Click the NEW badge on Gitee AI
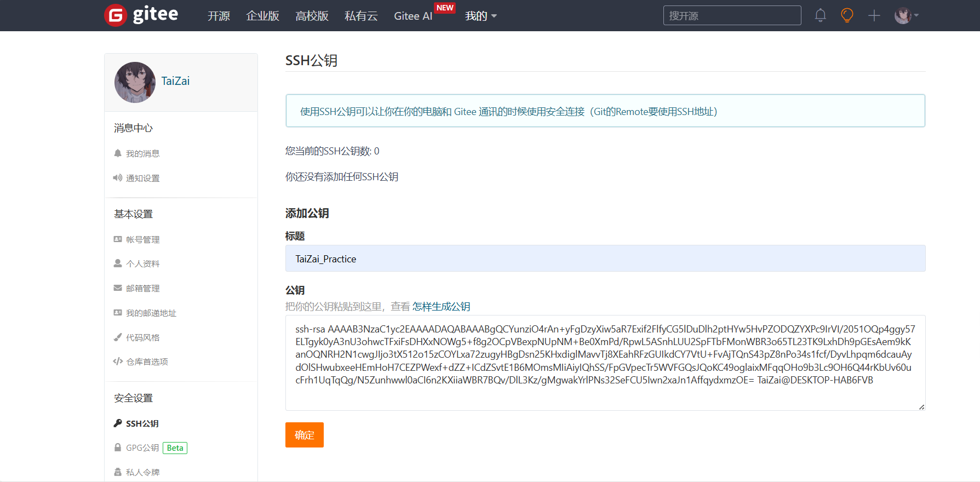Viewport: 980px width, 482px height. click(x=445, y=8)
